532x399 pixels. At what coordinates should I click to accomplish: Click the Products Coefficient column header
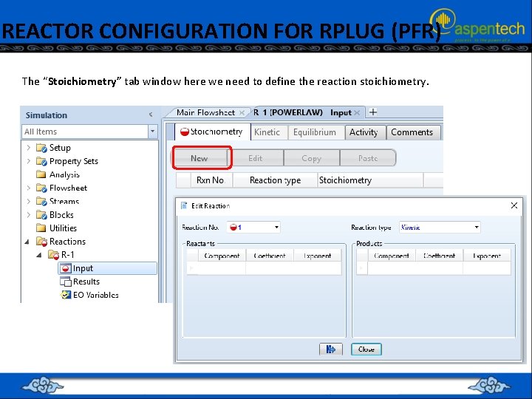click(x=440, y=256)
